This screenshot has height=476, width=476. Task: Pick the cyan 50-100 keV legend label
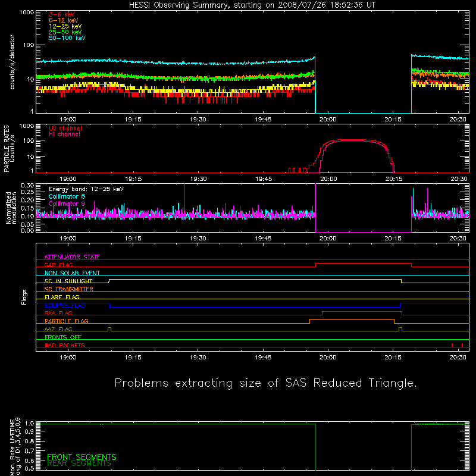tap(67, 38)
